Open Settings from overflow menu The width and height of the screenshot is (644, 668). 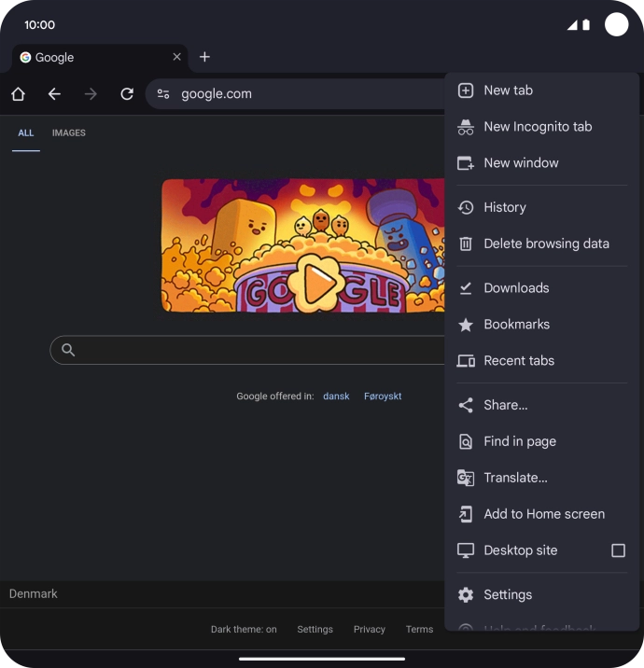541,594
